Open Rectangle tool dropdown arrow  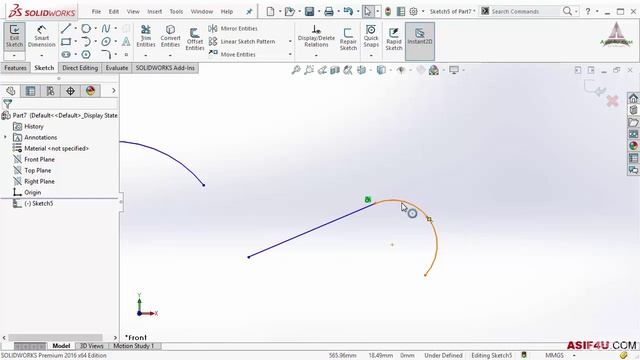pyautogui.click(x=76, y=42)
